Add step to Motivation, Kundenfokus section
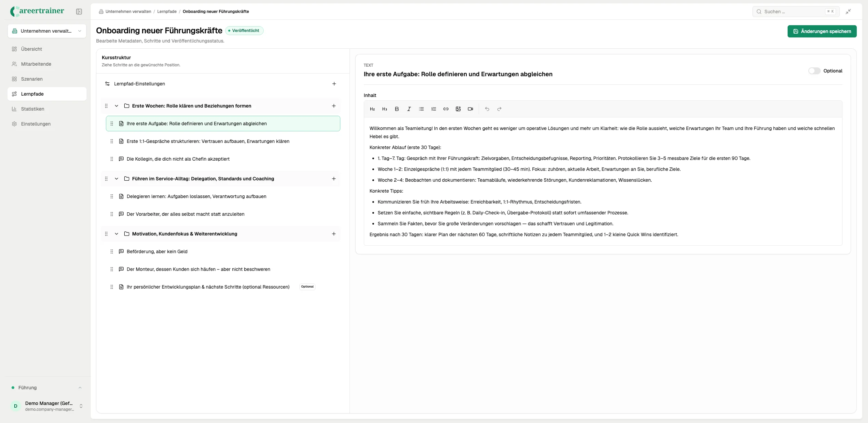The height and width of the screenshot is (423, 868). (x=334, y=234)
